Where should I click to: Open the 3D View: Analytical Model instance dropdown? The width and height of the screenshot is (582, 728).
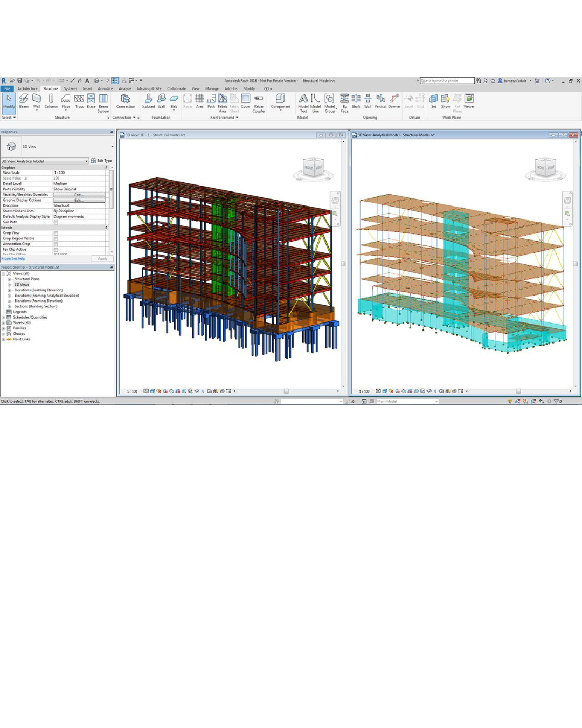pyautogui.click(x=45, y=161)
